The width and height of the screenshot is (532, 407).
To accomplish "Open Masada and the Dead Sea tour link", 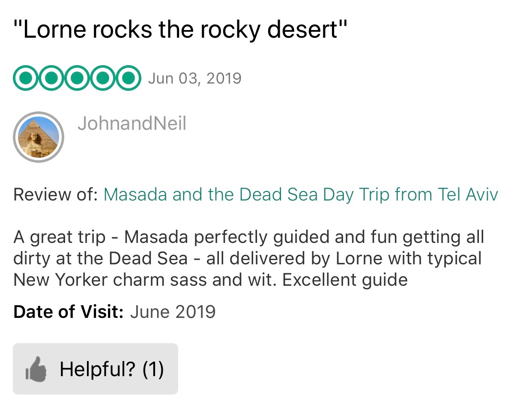I will pyautogui.click(x=301, y=195).
